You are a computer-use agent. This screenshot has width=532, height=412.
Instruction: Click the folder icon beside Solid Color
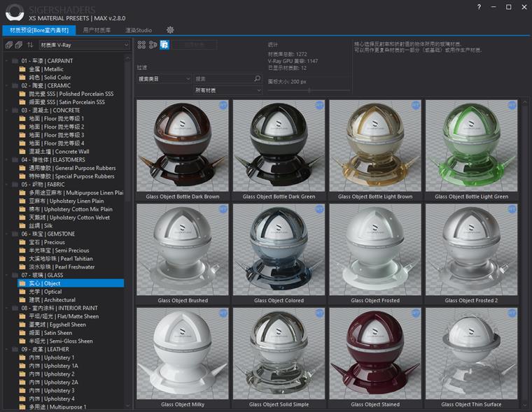coord(22,78)
